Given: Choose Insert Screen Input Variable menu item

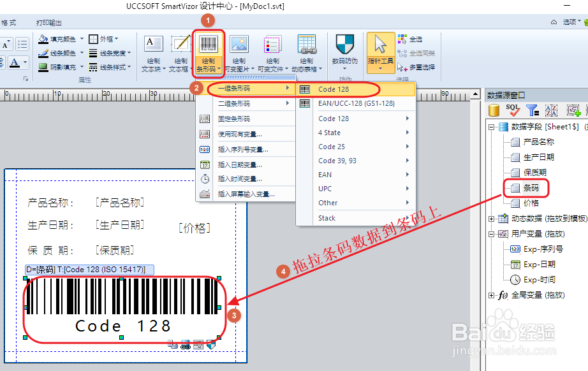Looking at the screenshot, I should [246, 194].
